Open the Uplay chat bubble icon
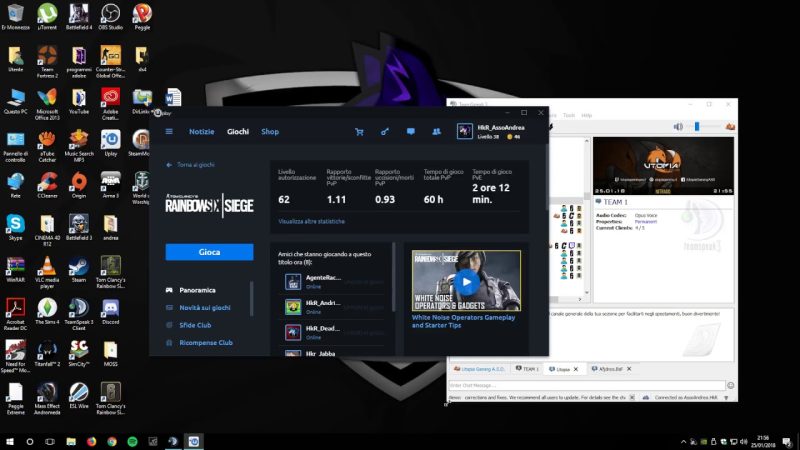Viewport: 800px width, 450px height. (410, 132)
